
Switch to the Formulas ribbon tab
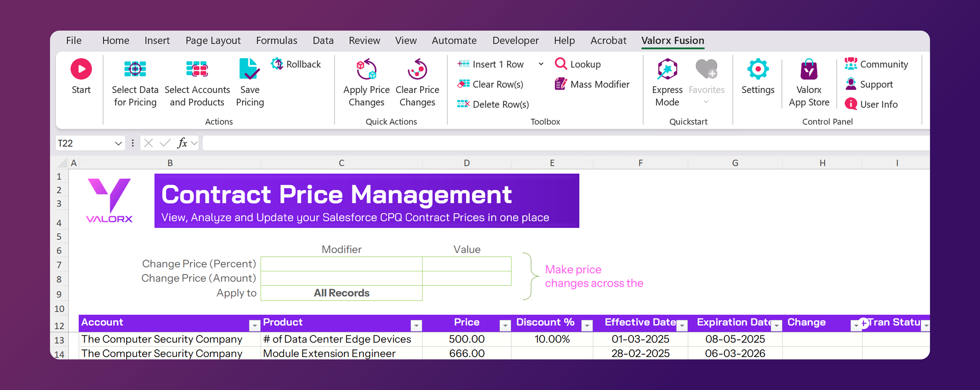tap(276, 41)
